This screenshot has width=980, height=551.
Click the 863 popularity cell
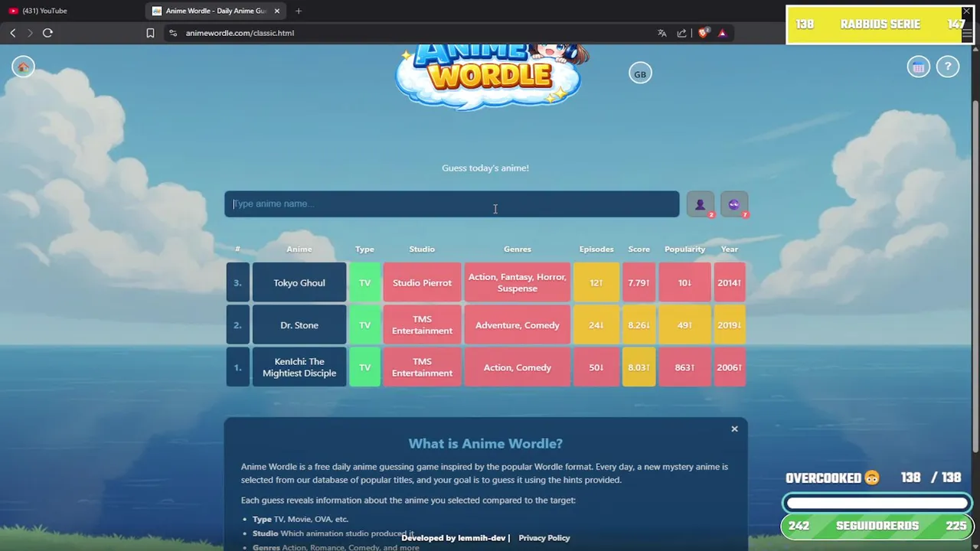[684, 367]
